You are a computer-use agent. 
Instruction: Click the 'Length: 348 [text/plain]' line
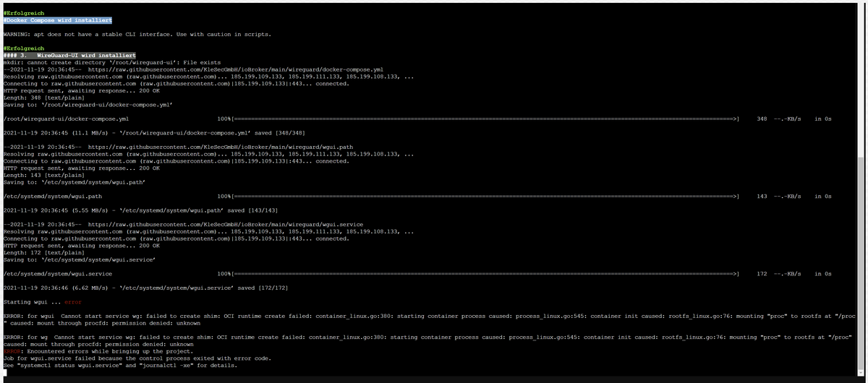point(43,97)
